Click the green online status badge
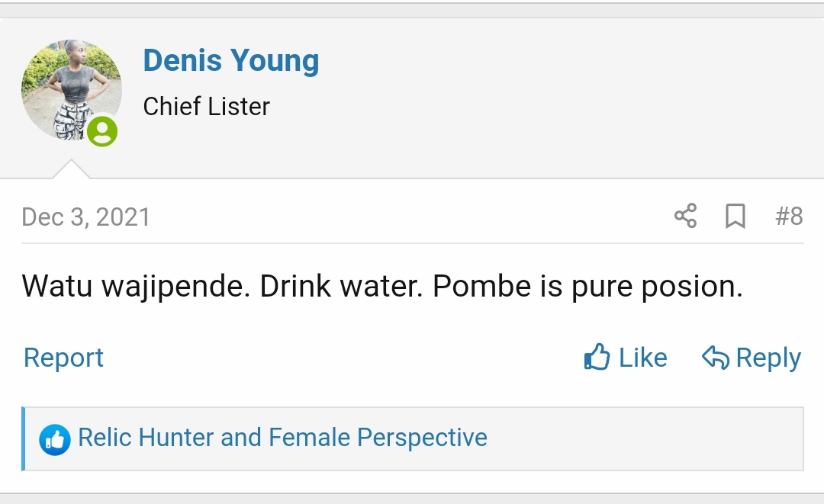 click(102, 132)
